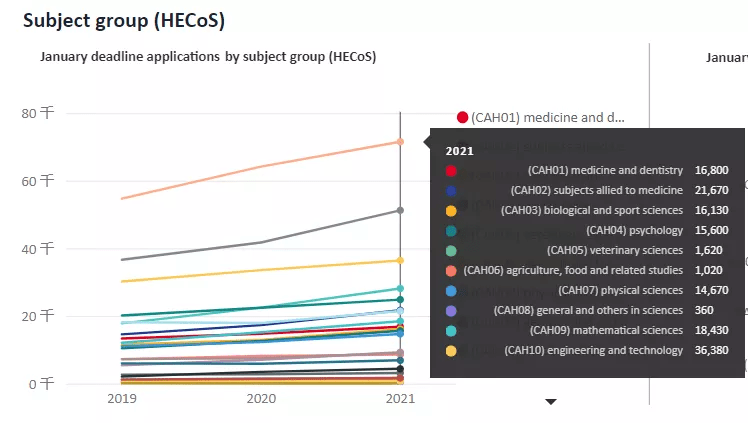The width and height of the screenshot is (748, 423).
Task: Click the dark teal line's 2021 point
Action: 400,299
